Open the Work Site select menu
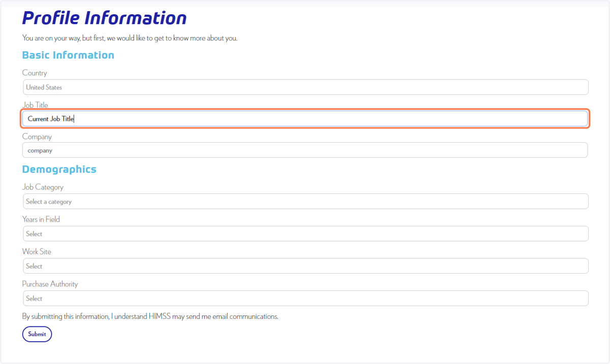Image resolution: width=610 pixels, height=364 pixels. [306, 266]
